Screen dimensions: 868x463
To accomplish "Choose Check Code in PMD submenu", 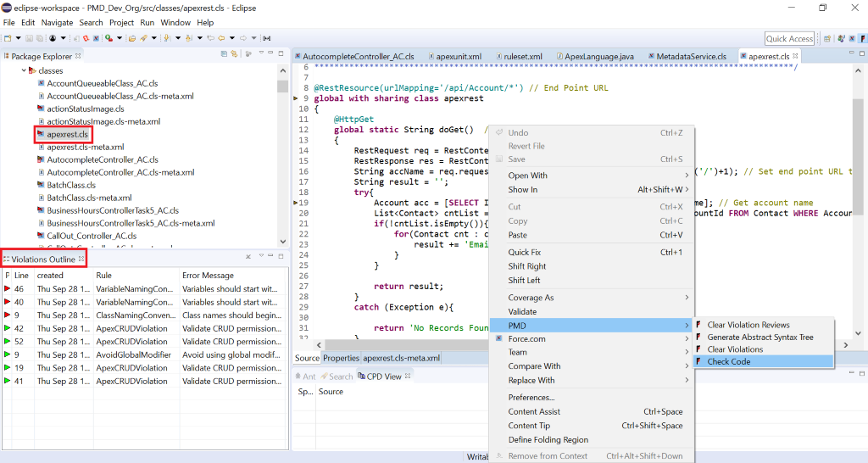I will click(x=764, y=361).
